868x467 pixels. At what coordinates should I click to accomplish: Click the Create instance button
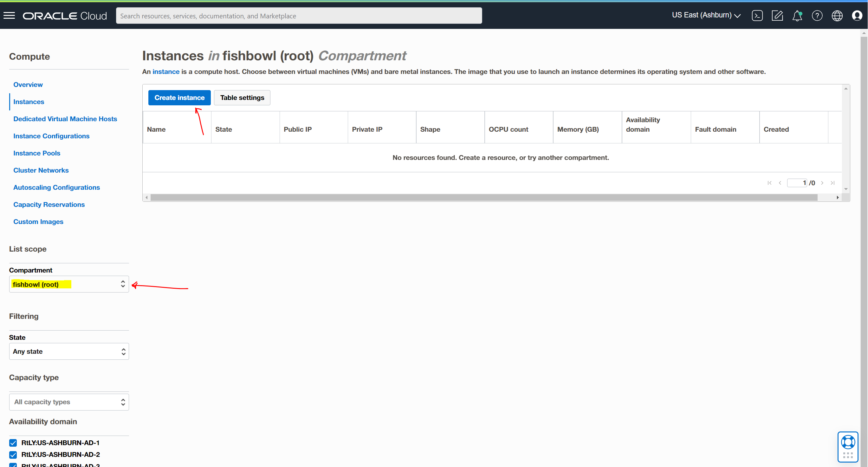[x=179, y=97]
